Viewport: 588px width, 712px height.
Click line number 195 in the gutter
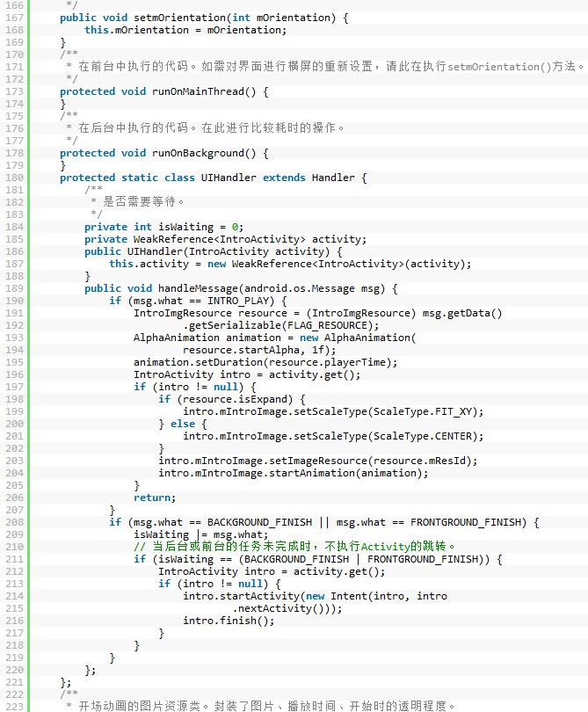[x=14, y=362]
